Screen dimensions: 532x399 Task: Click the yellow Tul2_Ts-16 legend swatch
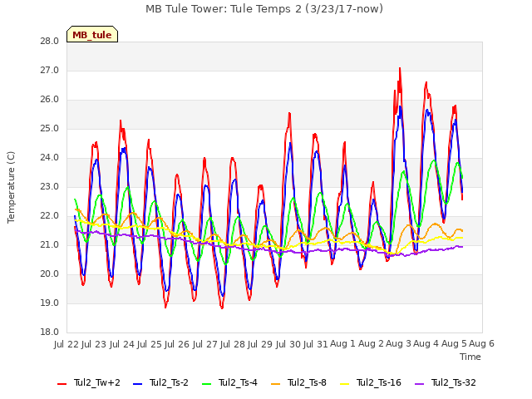pos(344,384)
